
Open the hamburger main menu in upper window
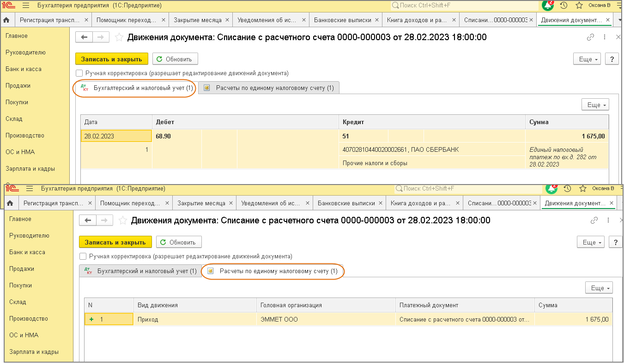(x=25, y=6)
